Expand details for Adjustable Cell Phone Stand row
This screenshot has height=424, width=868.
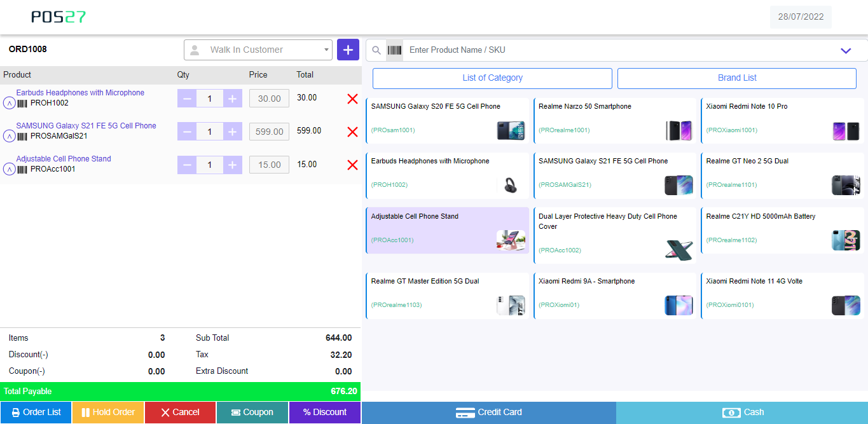(x=9, y=169)
